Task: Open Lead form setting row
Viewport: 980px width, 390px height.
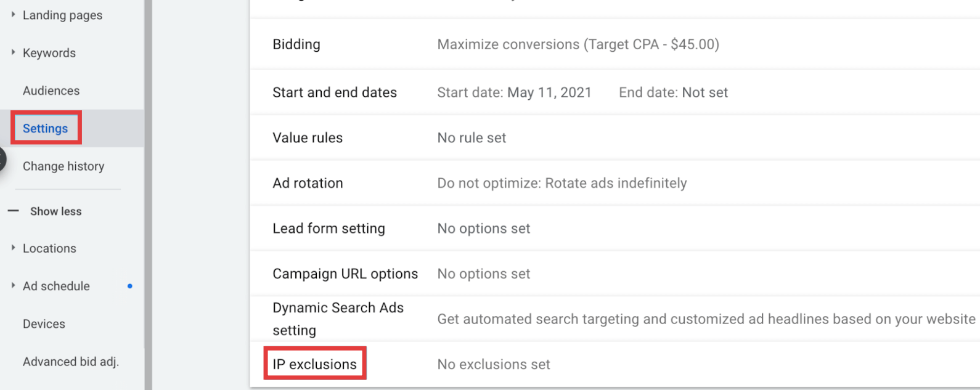Action: 615,229
